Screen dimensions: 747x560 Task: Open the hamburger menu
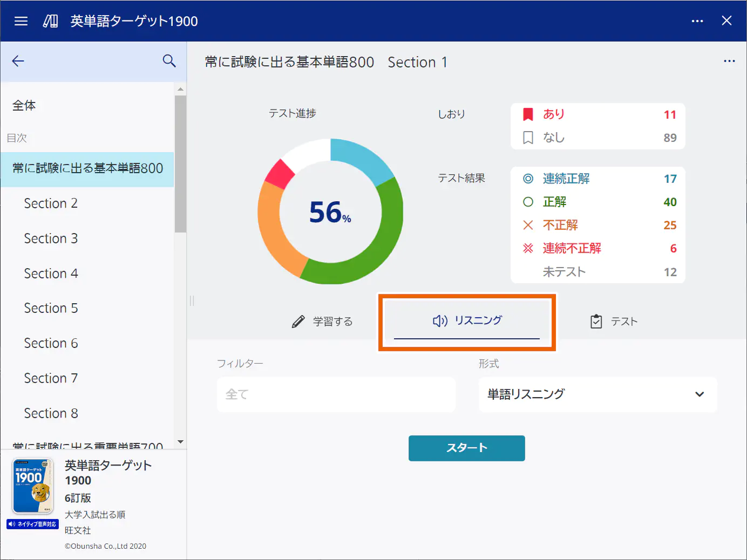point(21,21)
